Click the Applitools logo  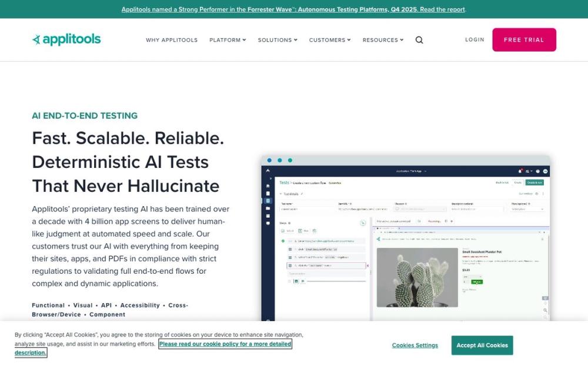click(x=66, y=39)
